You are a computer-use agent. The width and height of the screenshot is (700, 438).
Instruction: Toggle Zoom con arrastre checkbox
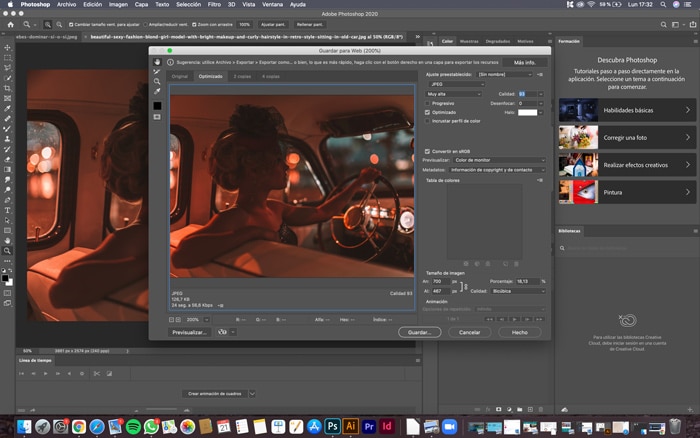[x=194, y=25]
